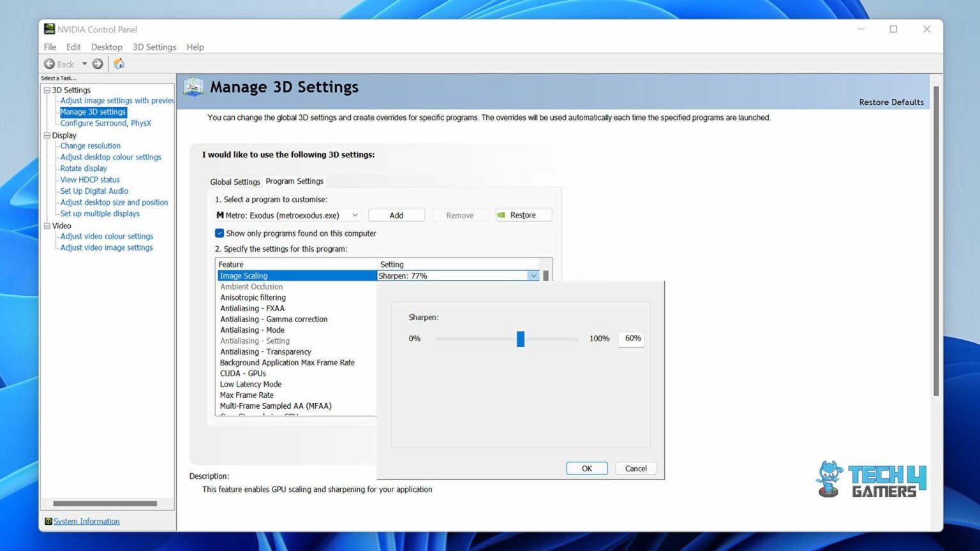This screenshot has width=980, height=551.
Task: Click the Sharpen percentage value field
Action: pyautogui.click(x=632, y=339)
